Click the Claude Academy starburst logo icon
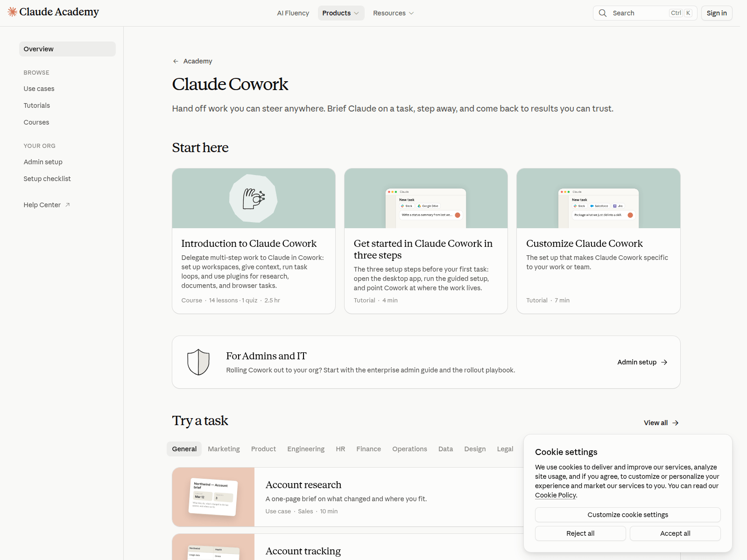This screenshot has height=560, width=747. 13,12
